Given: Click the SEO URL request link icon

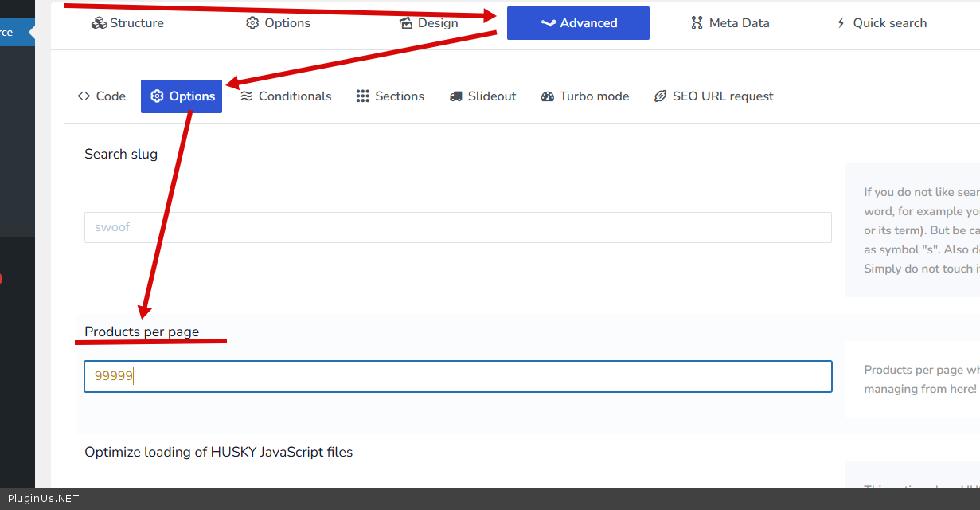Looking at the screenshot, I should click(660, 96).
